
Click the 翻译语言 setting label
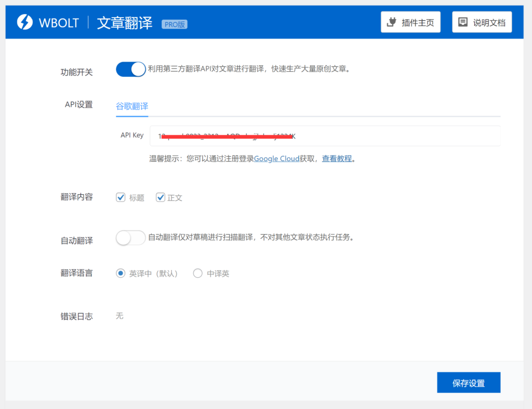pos(76,273)
